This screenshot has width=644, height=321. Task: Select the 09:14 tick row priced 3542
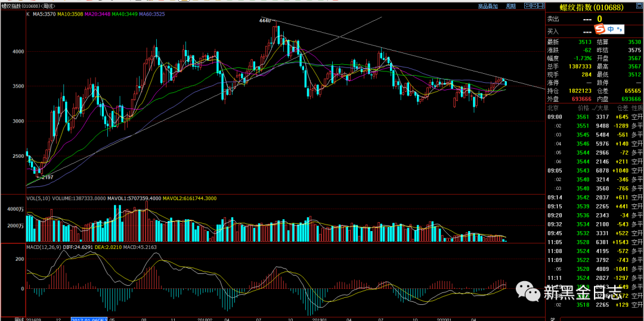point(595,197)
